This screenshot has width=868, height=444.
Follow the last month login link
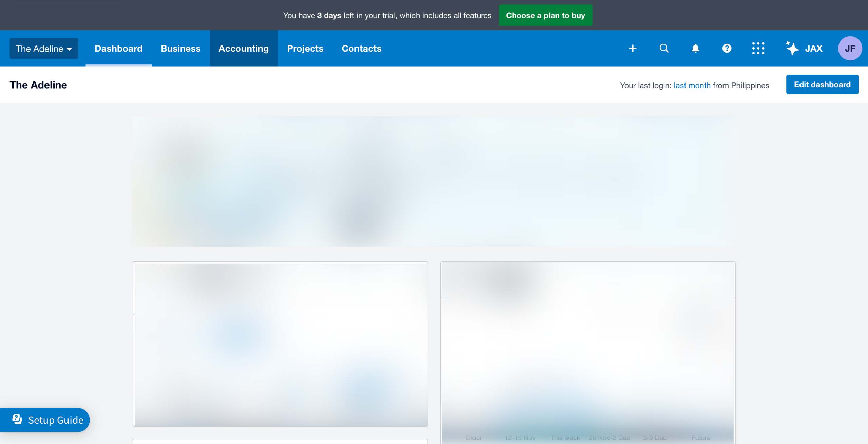coord(692,86)
